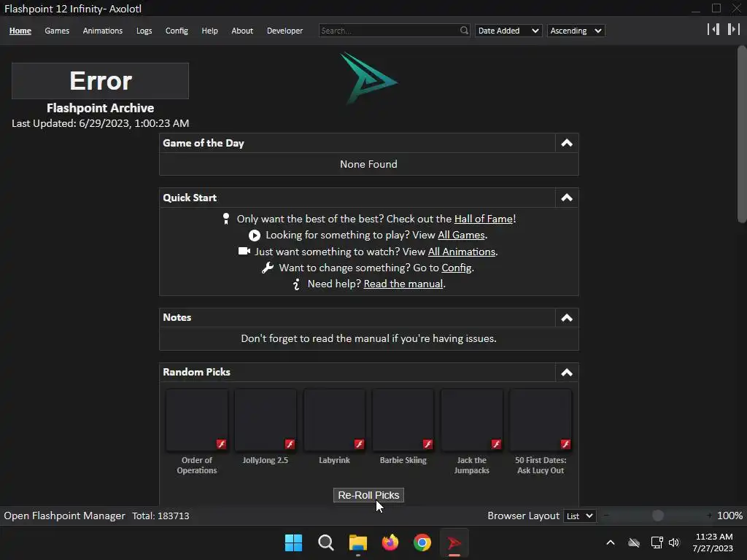
Task: Click the volume tray icon
Action: tap(674, 542)
